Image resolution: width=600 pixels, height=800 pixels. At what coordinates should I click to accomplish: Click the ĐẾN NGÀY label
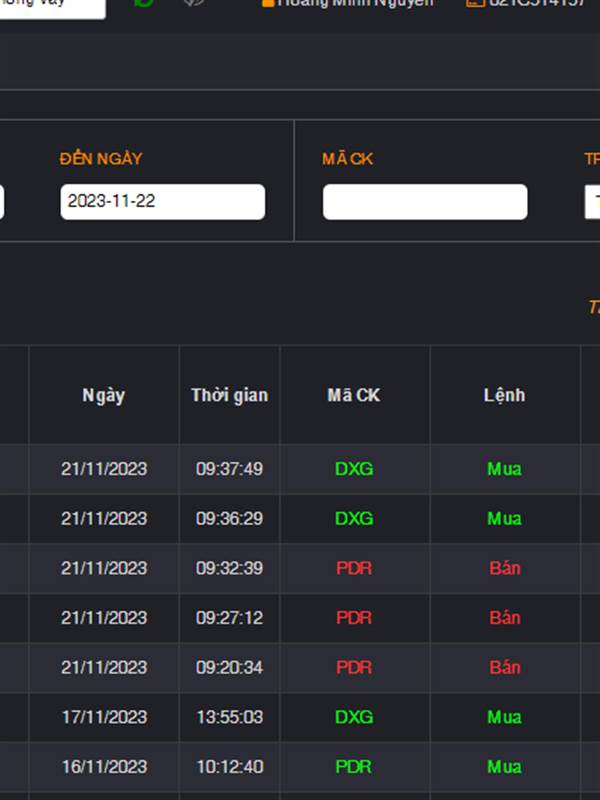coord(101,159)
